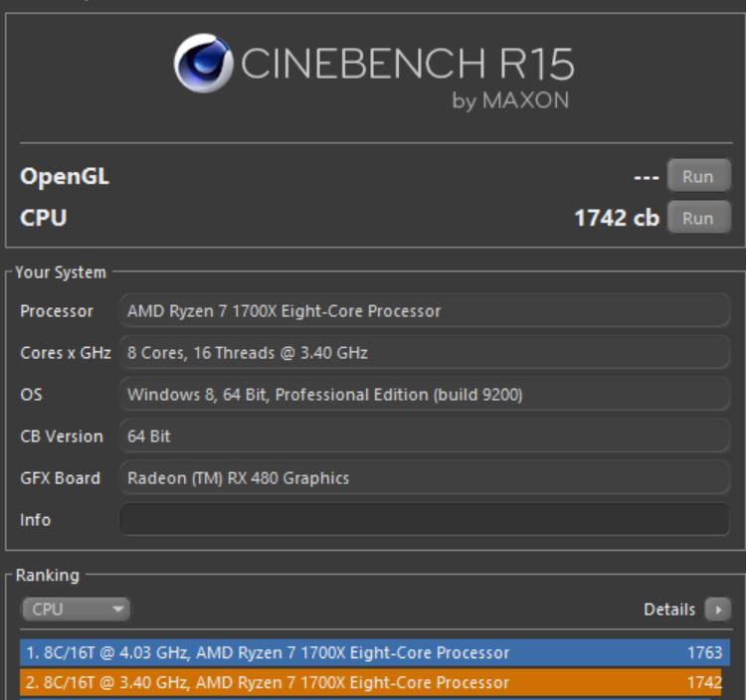Open the CPU ranking type dropdown

[x=76, y=610]
